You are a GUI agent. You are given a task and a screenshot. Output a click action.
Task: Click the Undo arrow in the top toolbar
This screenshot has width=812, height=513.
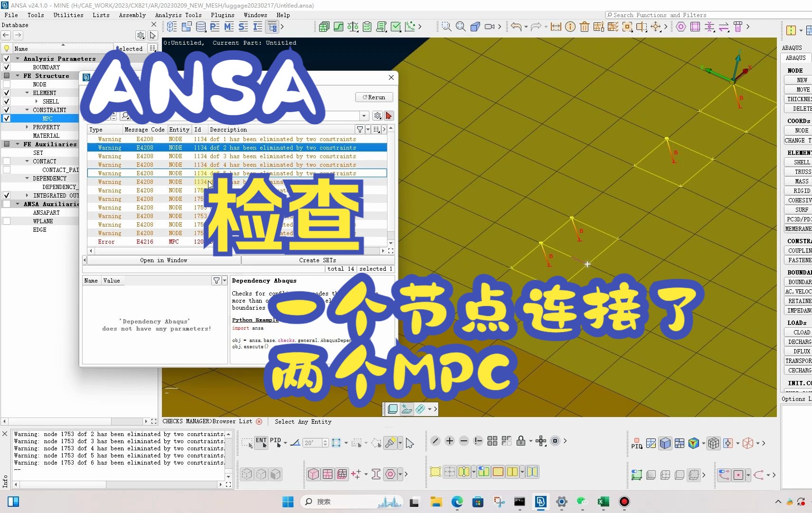coord(516,27)
